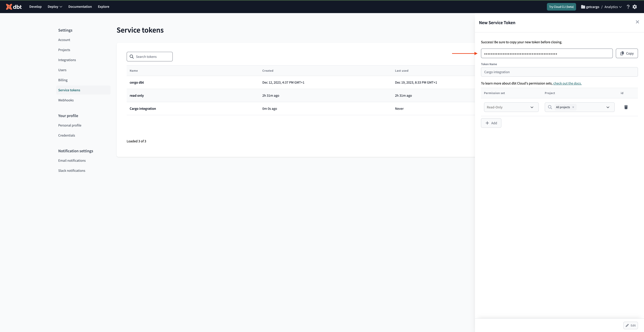Click the magnifier in Search tokens
Image resolution: width=644 pixels, height=332 pixels.
[x=132, y=56]
